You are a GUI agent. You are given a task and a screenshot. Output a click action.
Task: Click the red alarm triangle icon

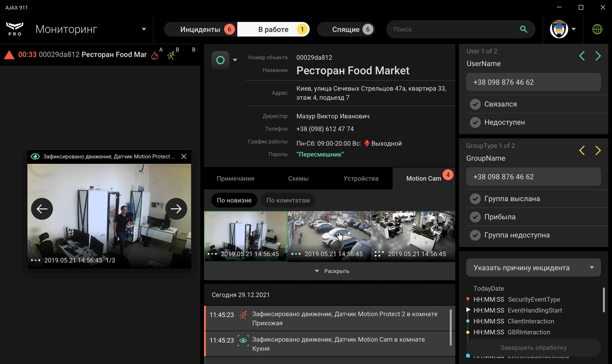pyautogui.click(x=9, y=55)
